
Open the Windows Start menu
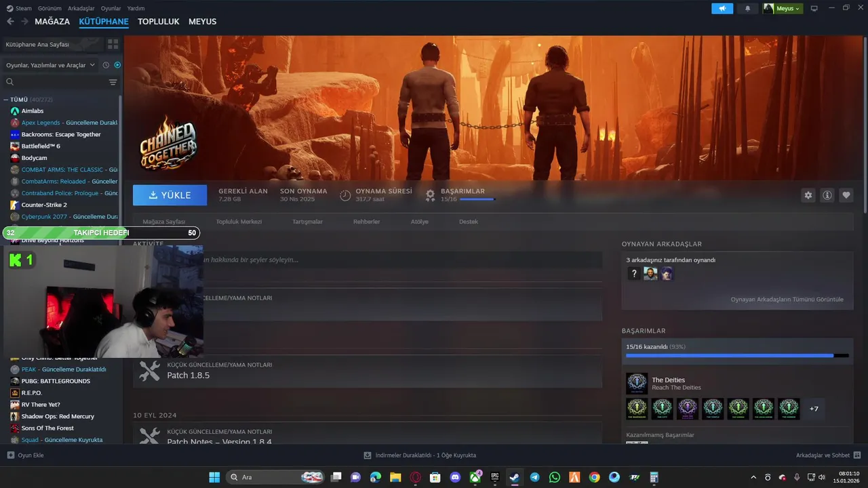coord(214,477)
